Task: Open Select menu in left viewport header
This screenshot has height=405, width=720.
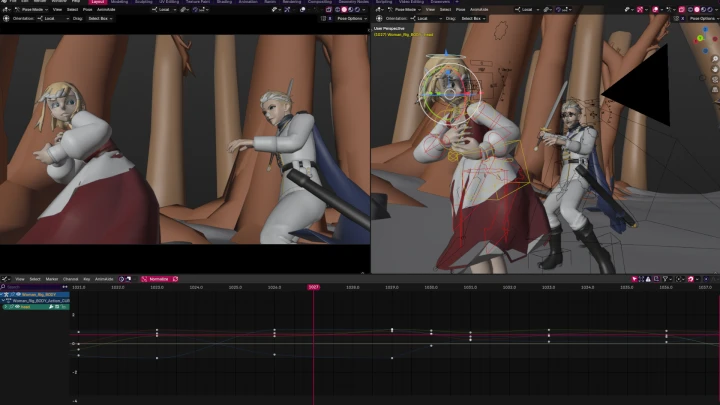Action: click(73, 9)
